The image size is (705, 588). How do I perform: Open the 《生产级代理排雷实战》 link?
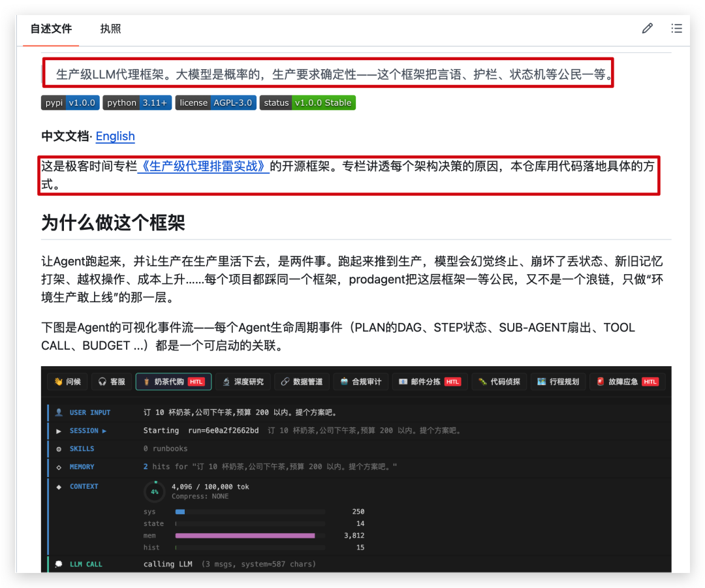(x=203, y=166)
